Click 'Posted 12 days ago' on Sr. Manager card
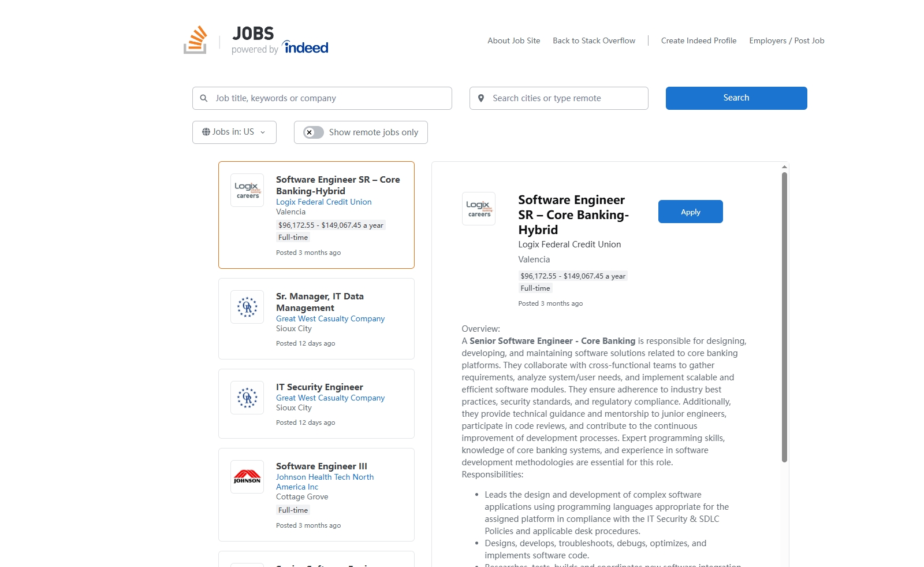The height and width of the screenshot is (567, 924). pyautogui.click(x=305, y=343)
